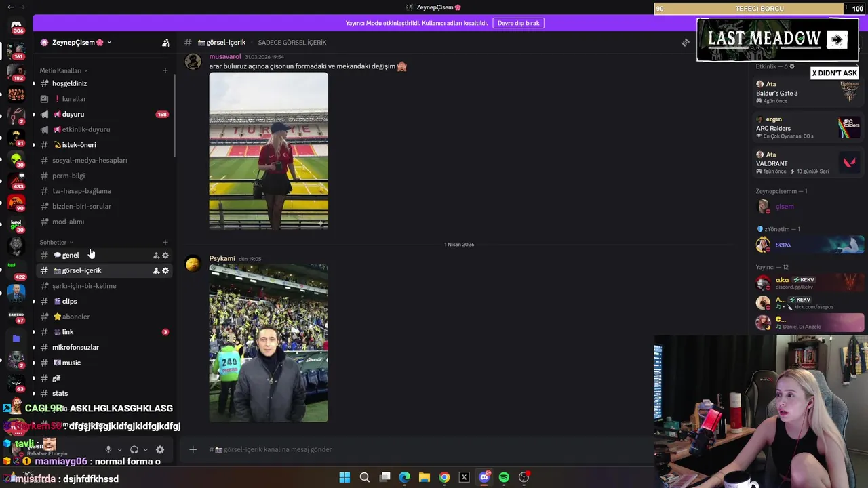
Task: Invite members to the genel channel
Action: click(156, 256)
